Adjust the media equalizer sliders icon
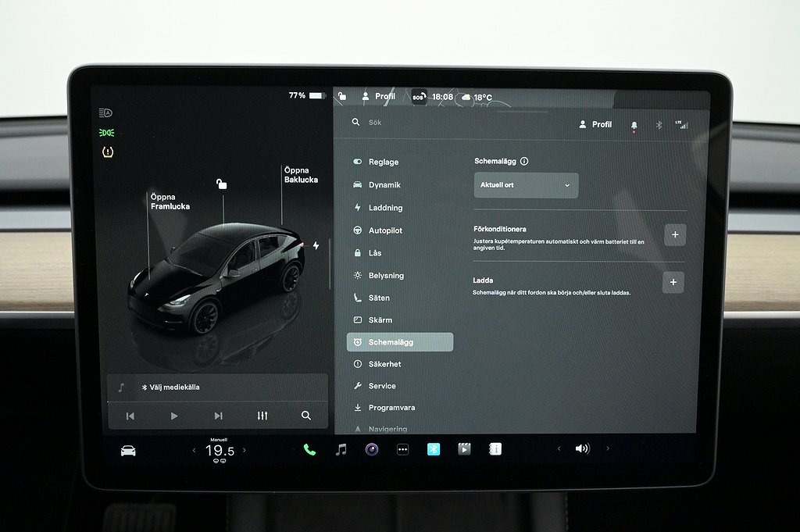The width and height of the screenshot is (800, 532). 262,416
